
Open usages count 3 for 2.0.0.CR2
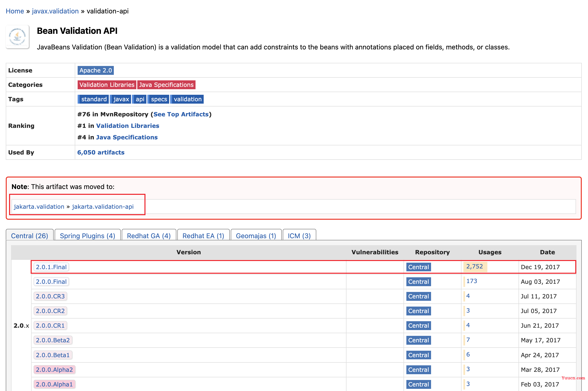(x=468, y=311)
